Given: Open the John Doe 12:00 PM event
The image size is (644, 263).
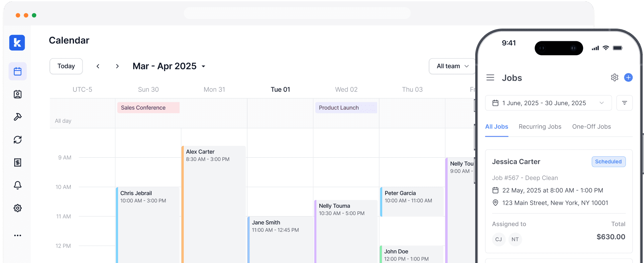Looking at the screenshot, I should (x=412, y=254).
